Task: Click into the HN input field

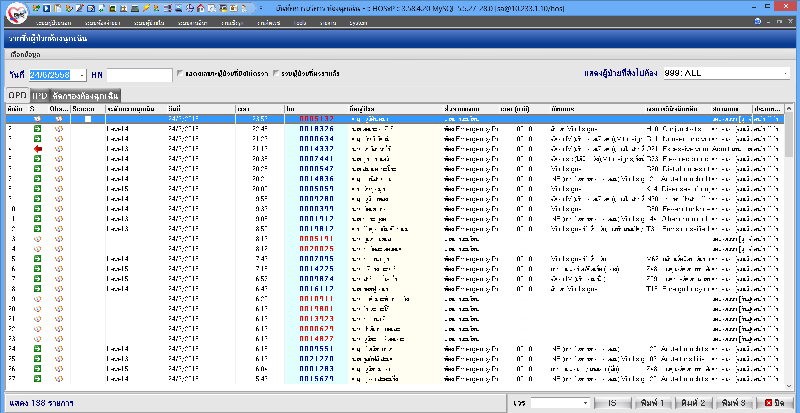Action: [139, 75]
